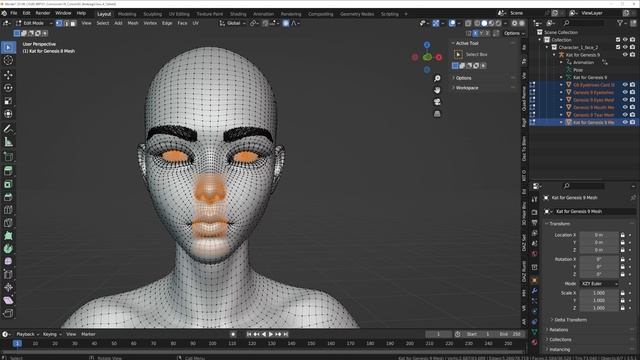The height and width of the screenshot is (360, 640).
Task: Select the Cursor tool
Action: (x=8, y=60)
